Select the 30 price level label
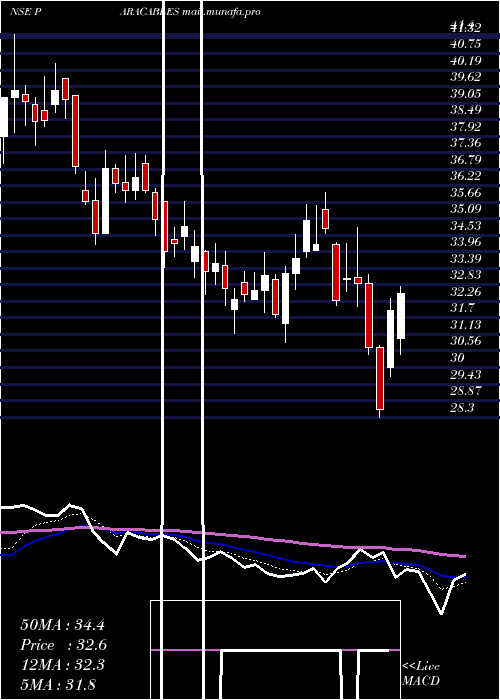Viewport: 500px width, 700px height. [458, 358]
